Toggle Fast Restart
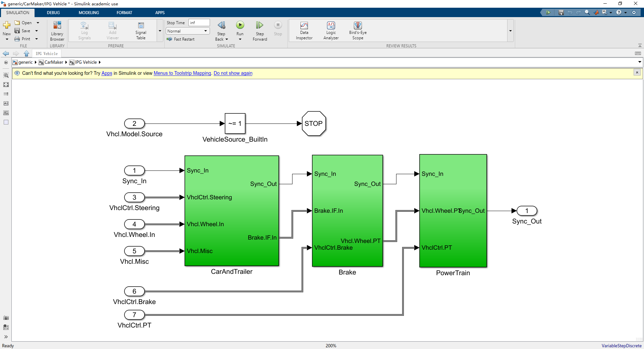Viewport: 644px width, 349px height. click(181, 39)
